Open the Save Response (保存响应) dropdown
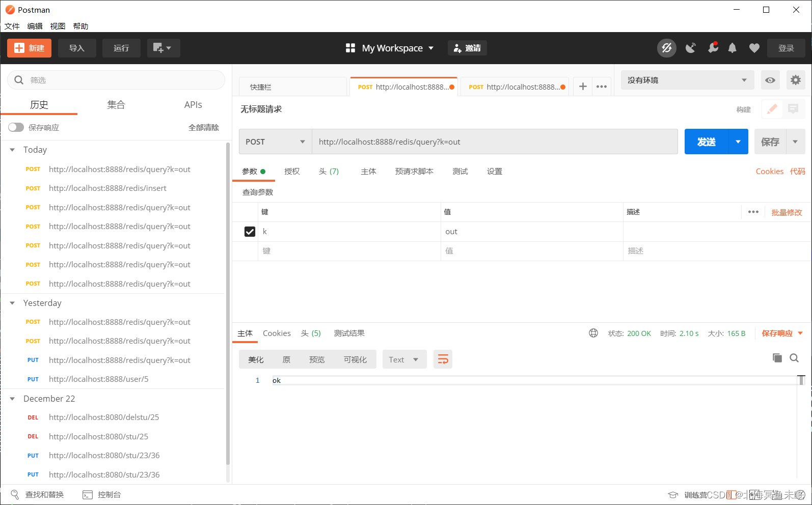This screenshot has width=812, height=505. coord(782,333)
